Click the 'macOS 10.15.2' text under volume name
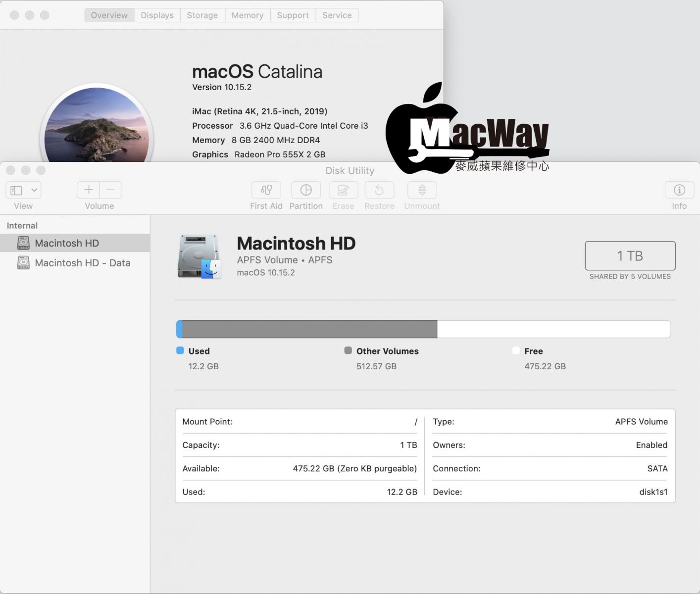This screenshot has height=594, width=700. coord(266,273)
